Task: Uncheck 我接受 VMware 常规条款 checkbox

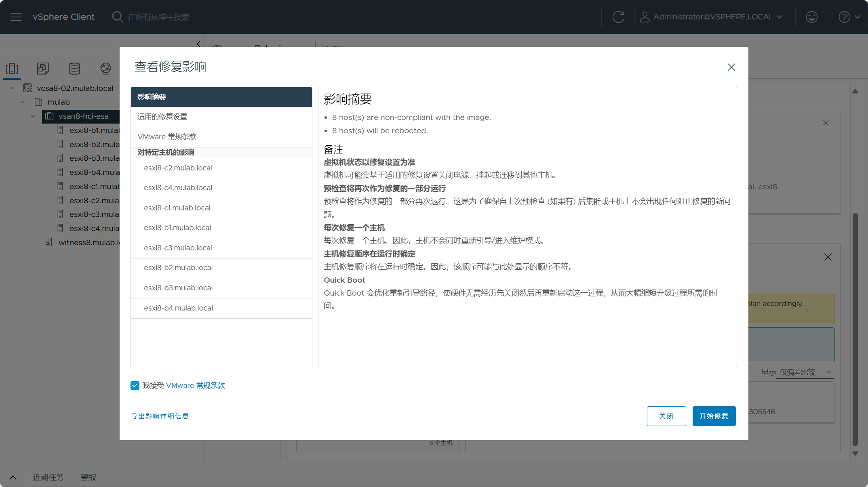Action: 135,386
